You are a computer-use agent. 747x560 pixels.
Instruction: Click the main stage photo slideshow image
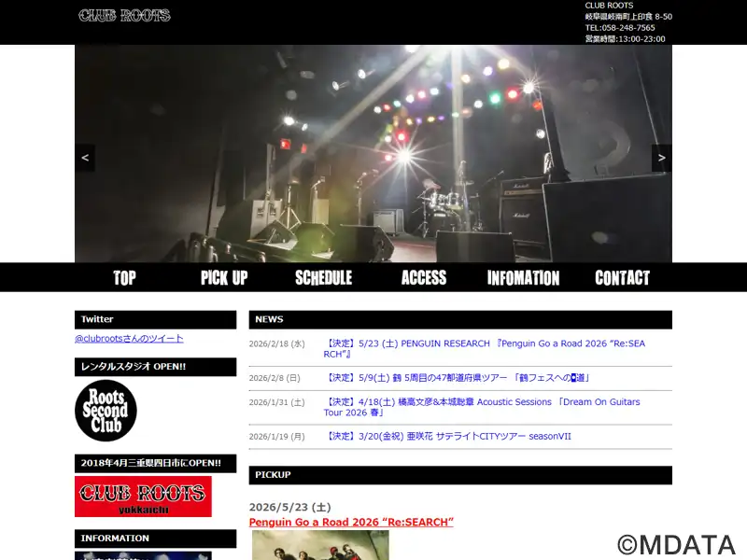click(x=373, y=153)
